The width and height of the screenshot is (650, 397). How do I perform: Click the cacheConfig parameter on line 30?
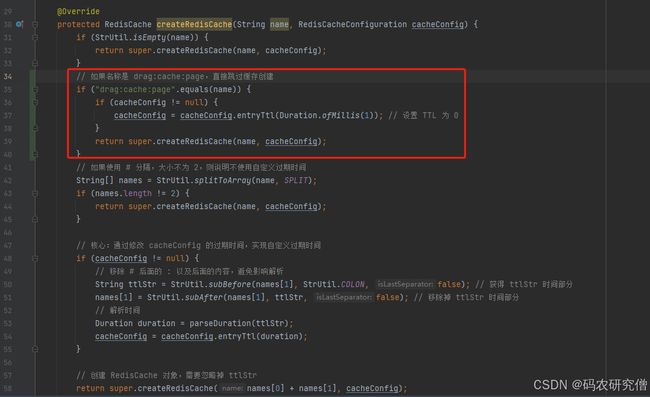pos(438,24)
